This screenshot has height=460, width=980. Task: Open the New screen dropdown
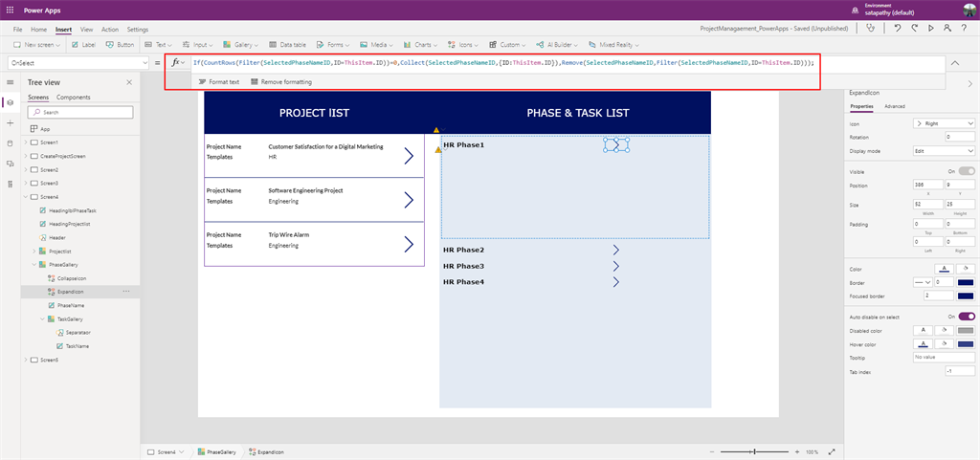coord(37,45)
